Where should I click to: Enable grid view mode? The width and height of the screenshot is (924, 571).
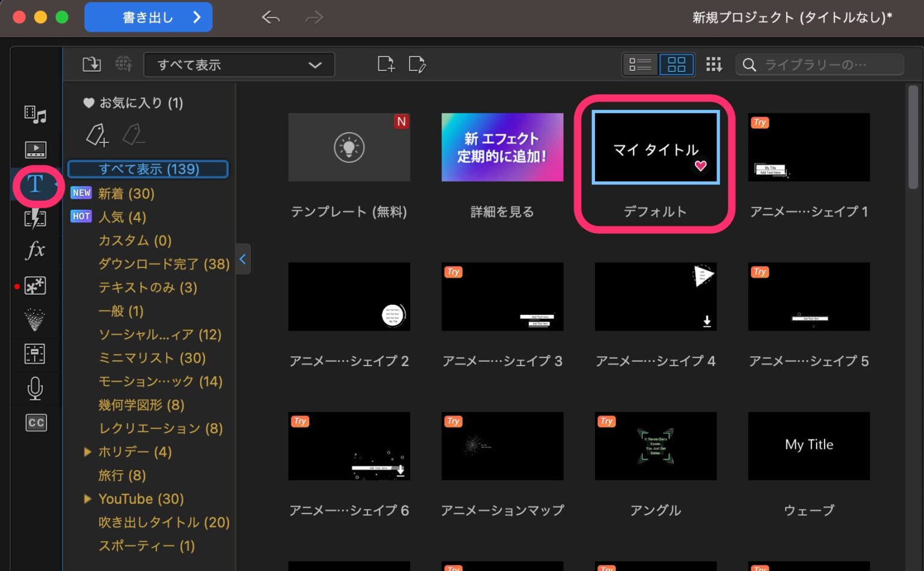pos(676,64)
